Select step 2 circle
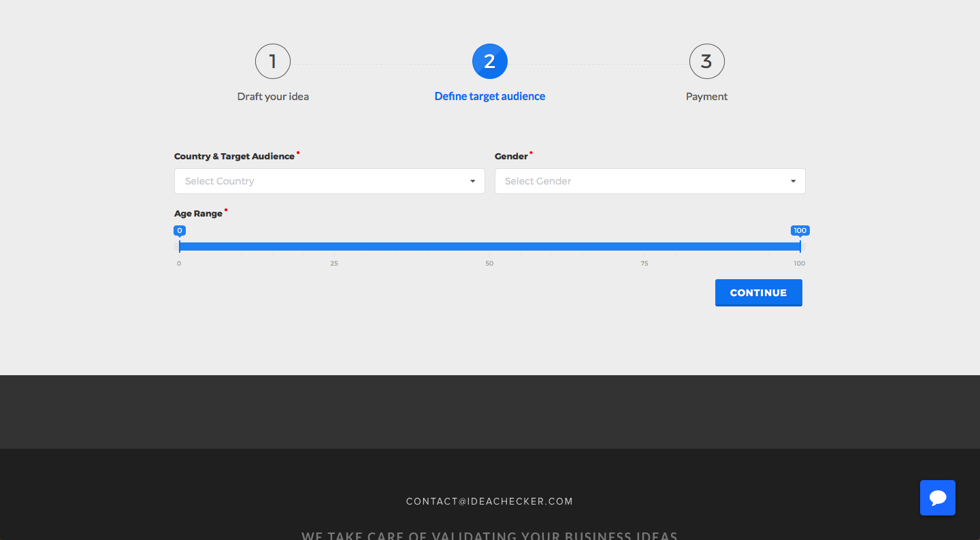The width and height of the screenshot is (980, 540). [x=490, y=61]
